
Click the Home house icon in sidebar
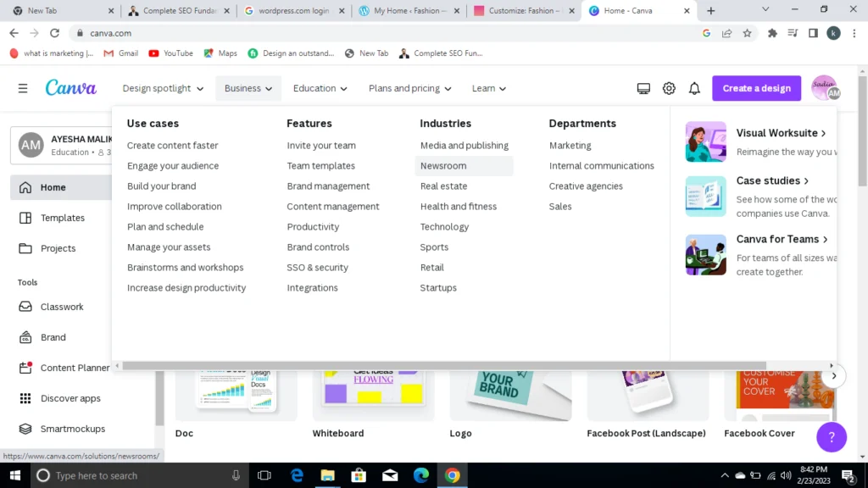pyautogui.click(x=25, y=187)
